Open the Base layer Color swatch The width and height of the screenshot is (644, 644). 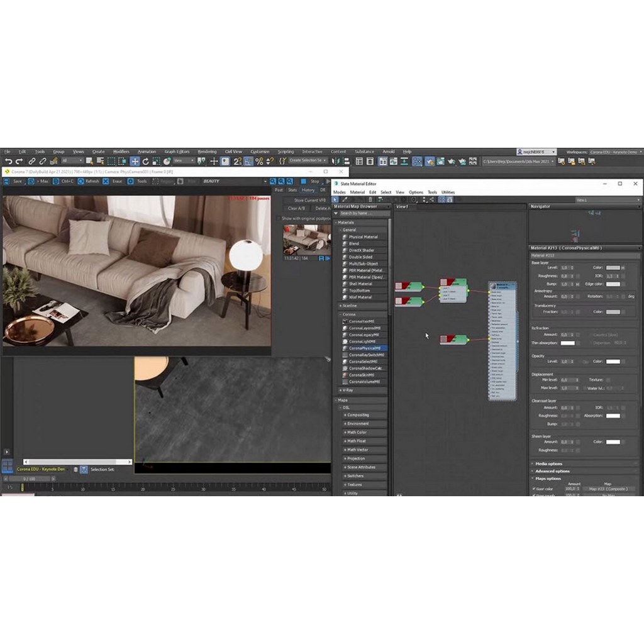[x=612, y=268]
